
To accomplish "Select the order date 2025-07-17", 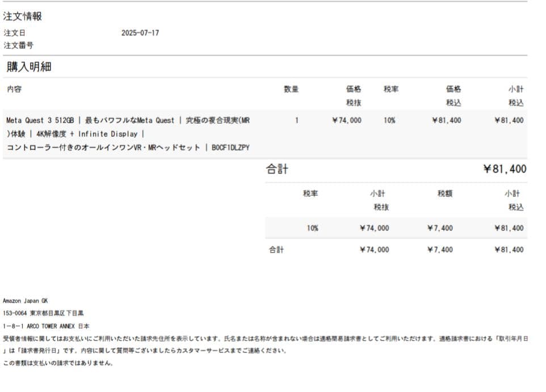I will [140, 32].
